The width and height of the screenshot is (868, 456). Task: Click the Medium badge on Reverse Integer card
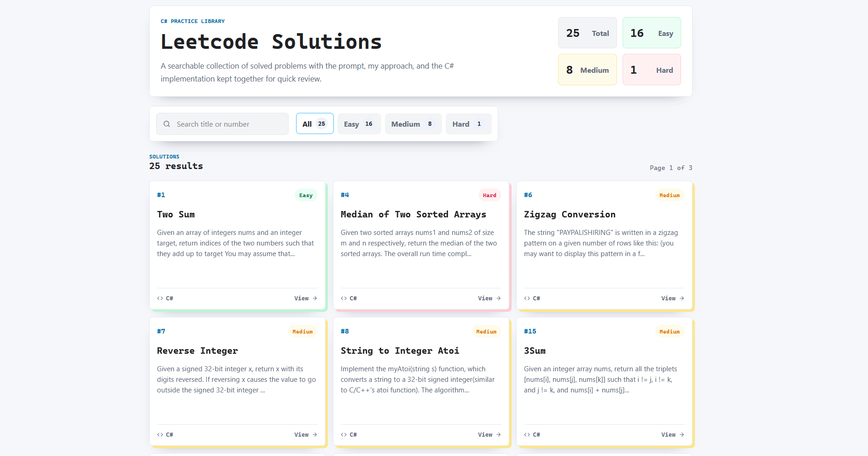(x=303, y=332)
